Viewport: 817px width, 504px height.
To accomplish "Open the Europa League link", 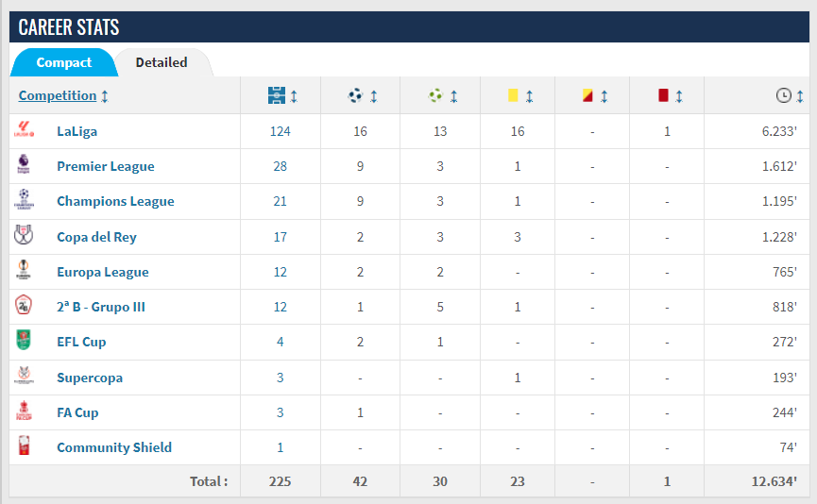I will tap(103, 272).
